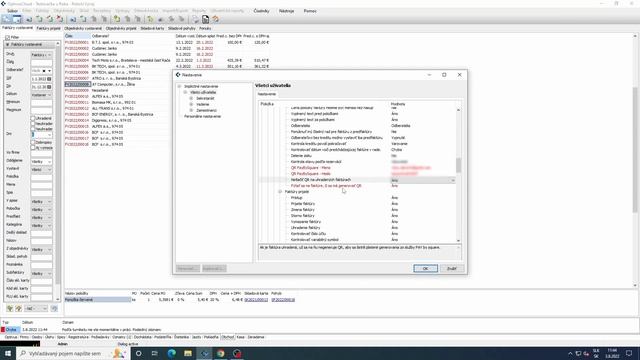Click the Cortana circle on the taskbar
640x360 pixels.
tap(138, 353)
